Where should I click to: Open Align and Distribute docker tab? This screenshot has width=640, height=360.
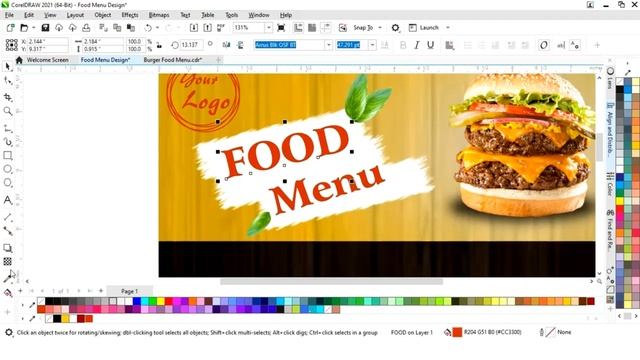coord(610,131)
